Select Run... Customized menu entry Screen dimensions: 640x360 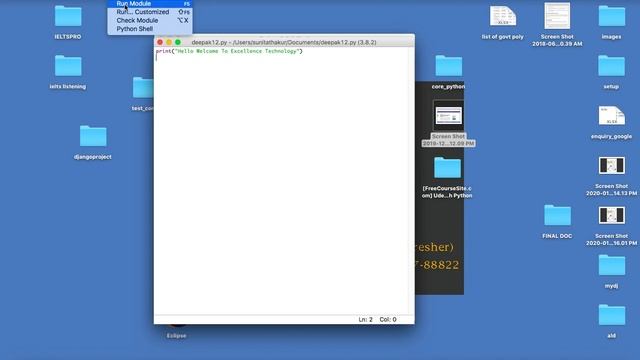pos(150,12)
